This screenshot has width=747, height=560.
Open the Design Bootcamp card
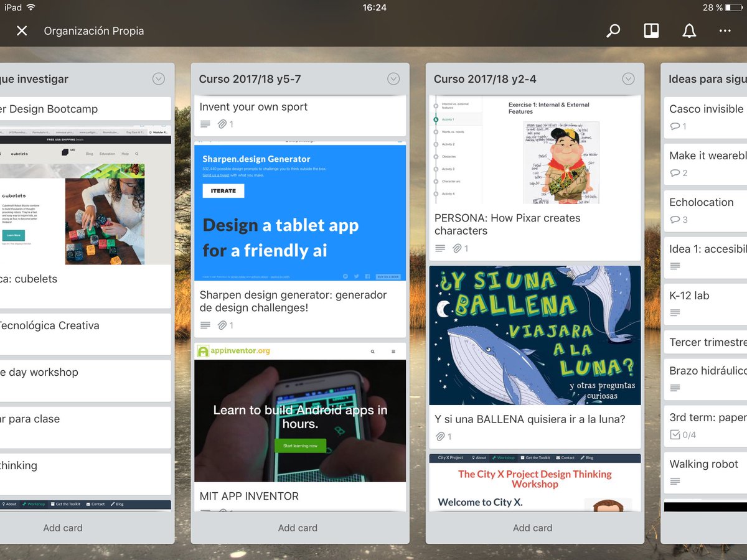(x=85, y=109)
